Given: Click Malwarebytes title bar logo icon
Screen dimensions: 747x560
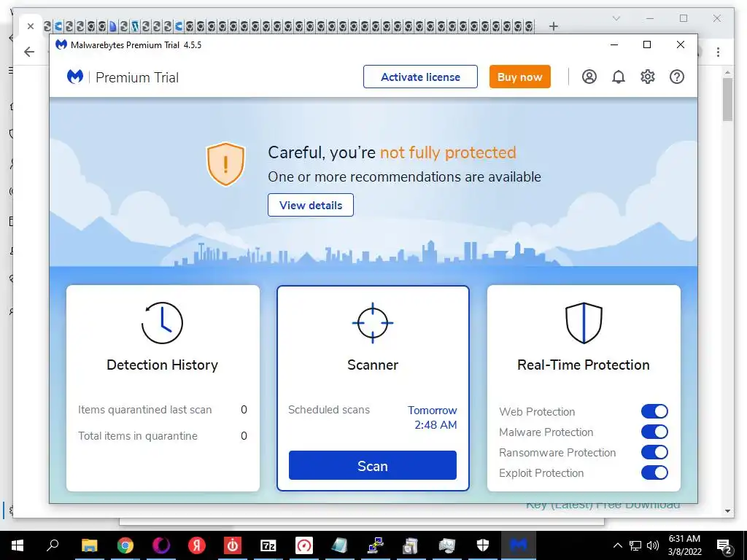Looking at the screenshot, I should tap(61, 44).
